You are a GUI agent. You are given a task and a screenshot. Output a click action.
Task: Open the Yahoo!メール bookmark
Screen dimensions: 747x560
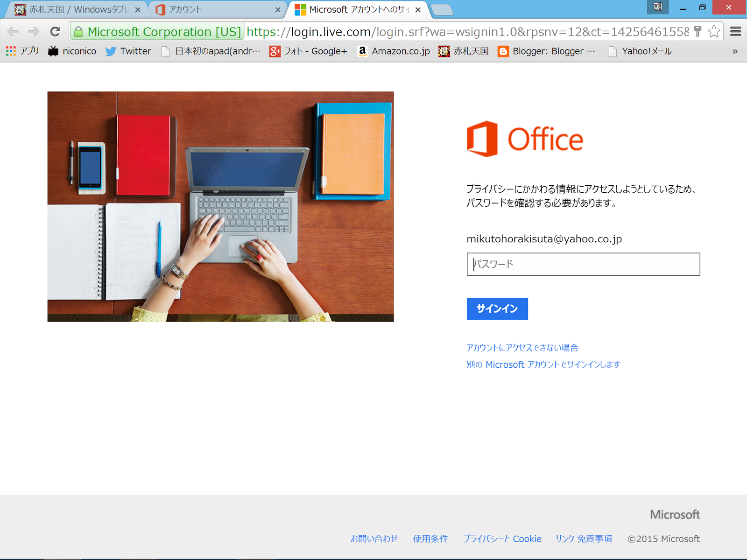tap(640, 51)
